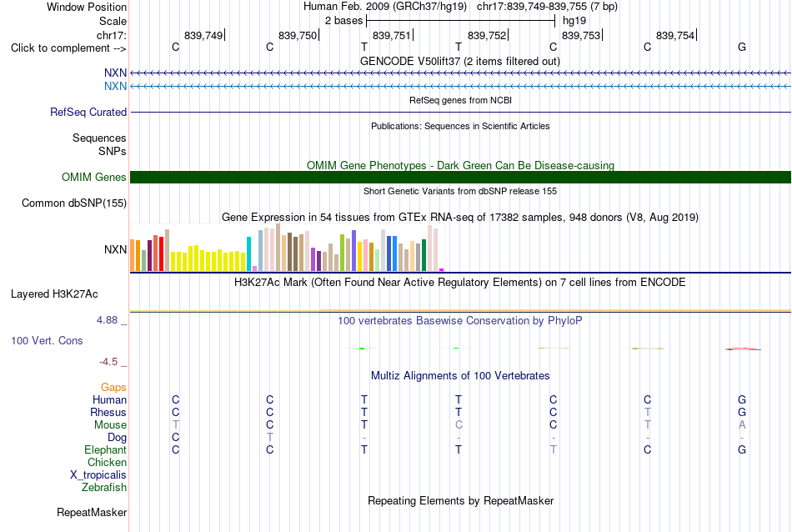Click the G base in the Elephant alignment row
This screenshot has width=792, height=532.
point(741,449)
